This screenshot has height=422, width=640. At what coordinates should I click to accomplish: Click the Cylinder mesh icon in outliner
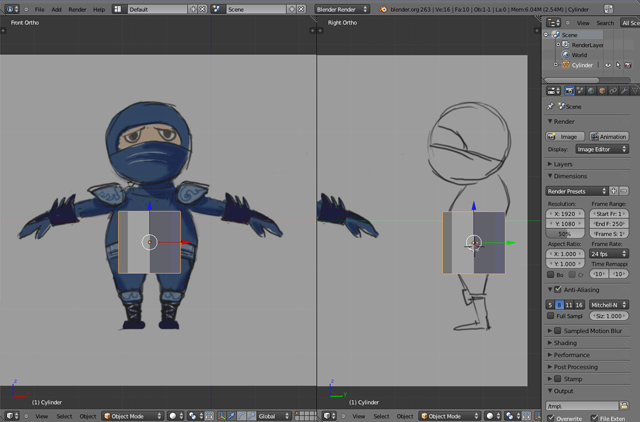tap(566, 65)
